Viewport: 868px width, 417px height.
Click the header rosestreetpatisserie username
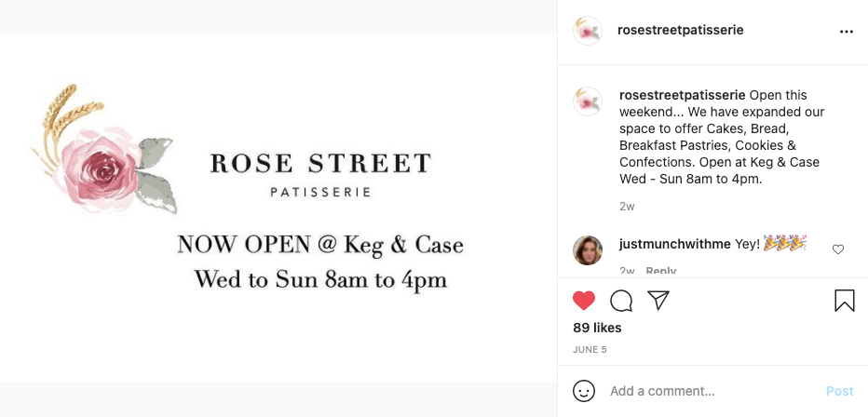coord(681,31)
